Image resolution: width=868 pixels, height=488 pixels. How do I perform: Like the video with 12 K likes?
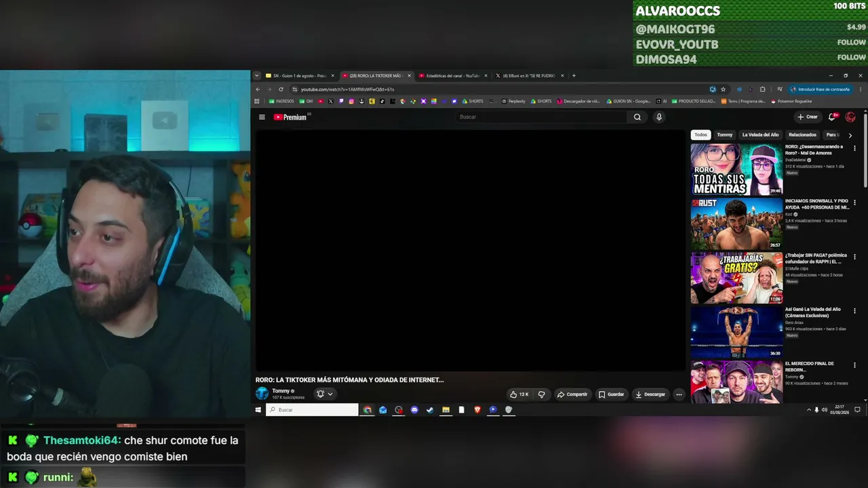519,394
